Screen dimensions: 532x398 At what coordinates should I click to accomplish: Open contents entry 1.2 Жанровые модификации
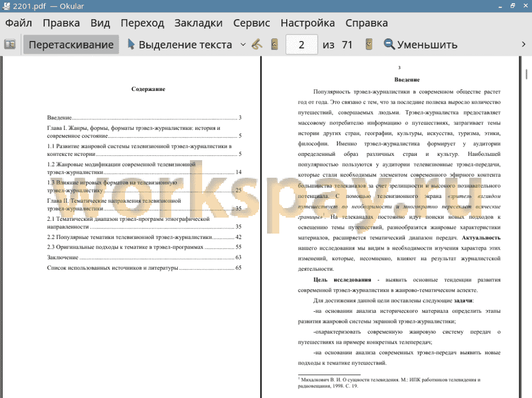coord(144,168)
